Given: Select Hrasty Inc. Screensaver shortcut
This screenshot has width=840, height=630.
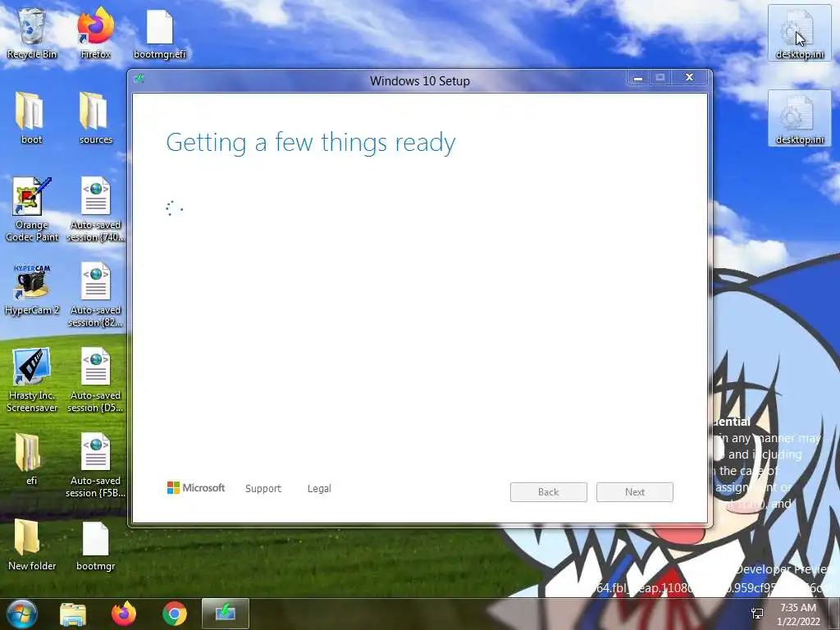Looking at the screenshot, I should click(x=32, y=381).
